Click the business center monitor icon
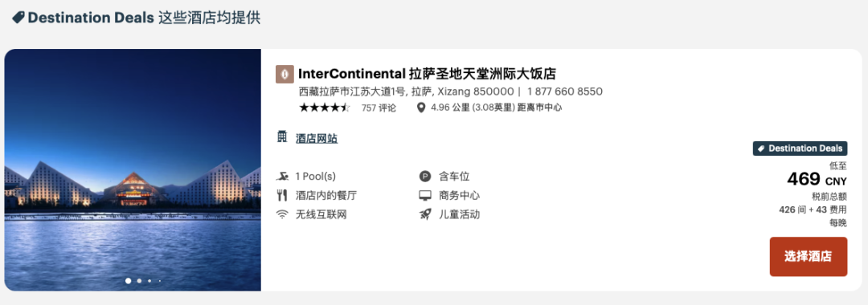The height and width of the screenshot is (305, 868). [x=424, y=196]
